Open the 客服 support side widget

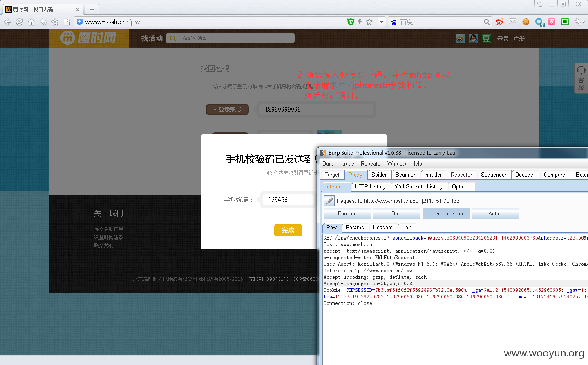pyautogui.click(x=581, y=78)
